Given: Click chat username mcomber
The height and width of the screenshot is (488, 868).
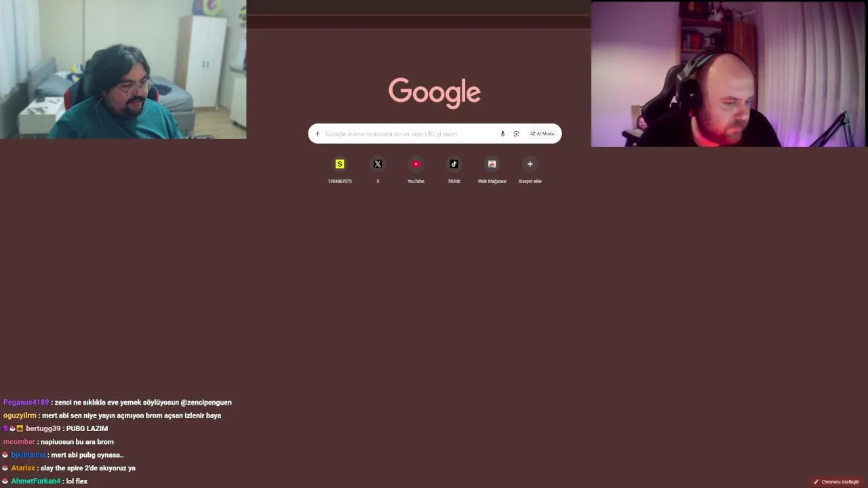Looking at the screenshot, I should (x=19, y=442).
